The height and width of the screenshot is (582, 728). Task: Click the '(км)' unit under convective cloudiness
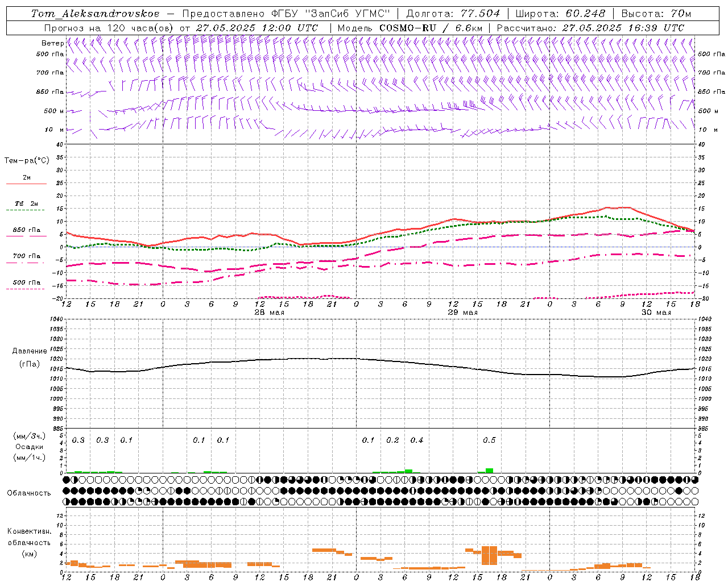click(29, 554)
